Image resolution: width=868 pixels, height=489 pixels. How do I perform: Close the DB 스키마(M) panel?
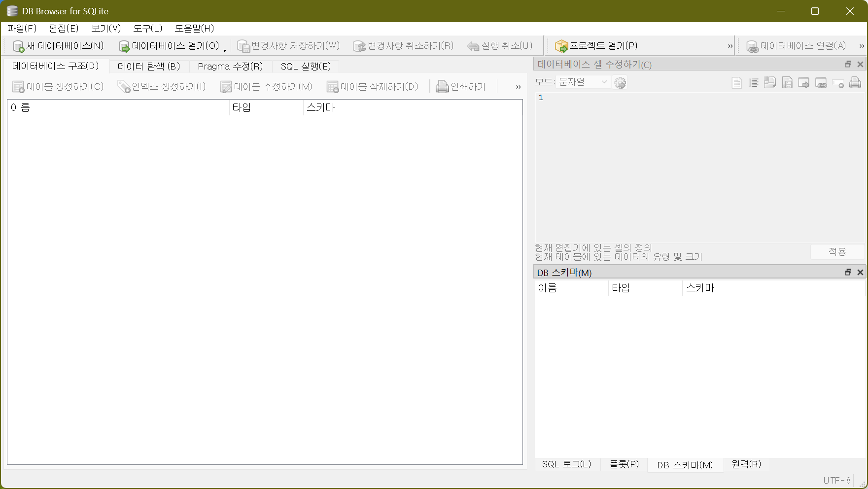860,272
